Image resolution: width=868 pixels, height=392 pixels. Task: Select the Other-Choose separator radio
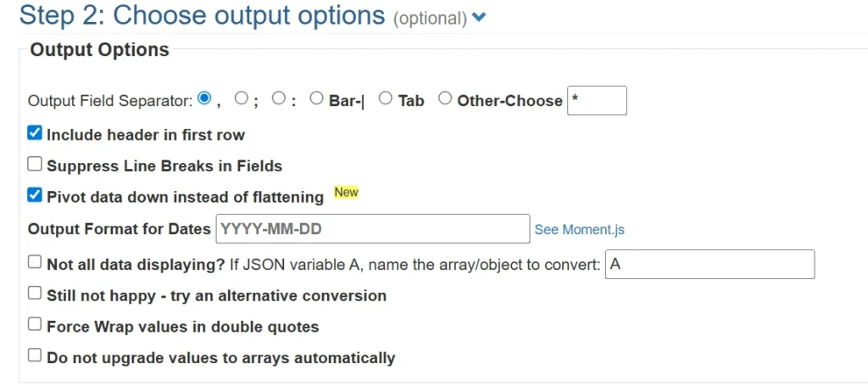click(x=445, y=98)
